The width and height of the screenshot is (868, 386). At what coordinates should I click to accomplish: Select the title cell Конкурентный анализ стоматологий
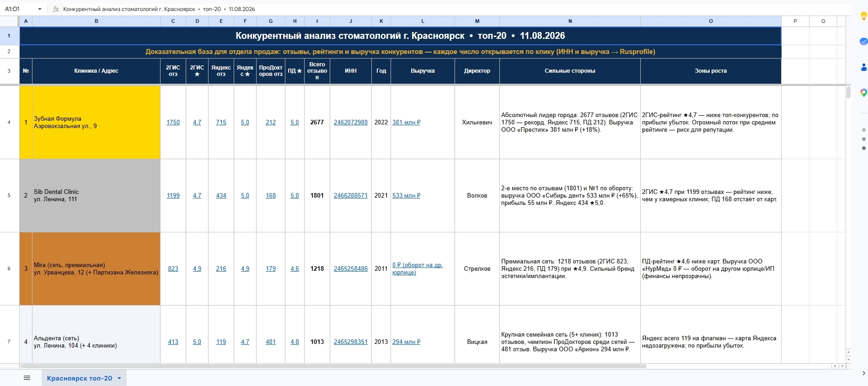point(400,36)
